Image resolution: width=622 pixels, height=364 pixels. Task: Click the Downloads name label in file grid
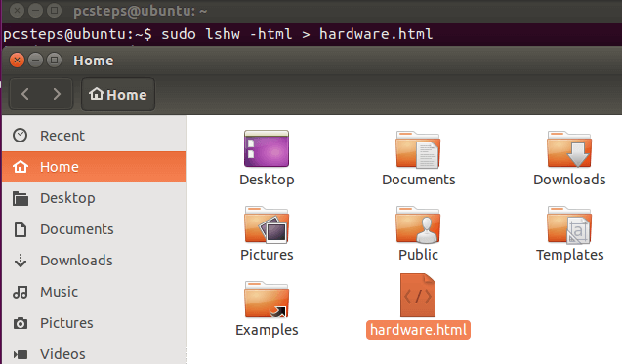569,180
